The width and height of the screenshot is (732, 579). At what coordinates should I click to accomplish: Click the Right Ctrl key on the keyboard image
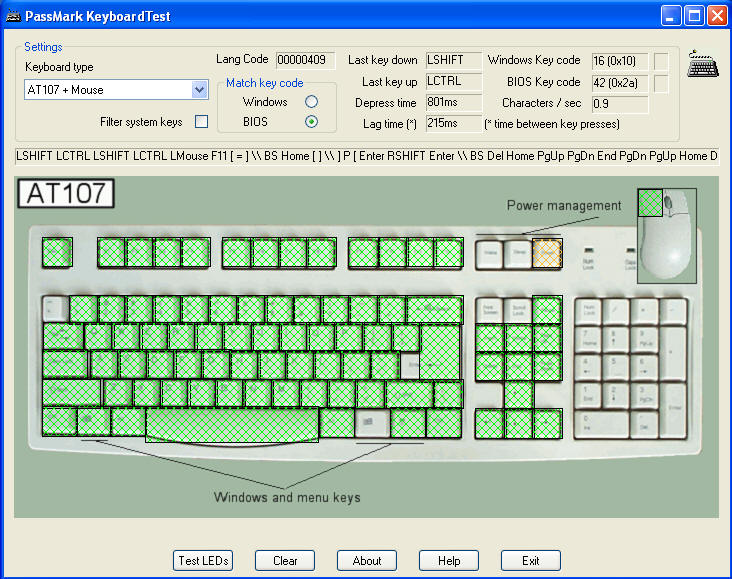click(444, 423)
